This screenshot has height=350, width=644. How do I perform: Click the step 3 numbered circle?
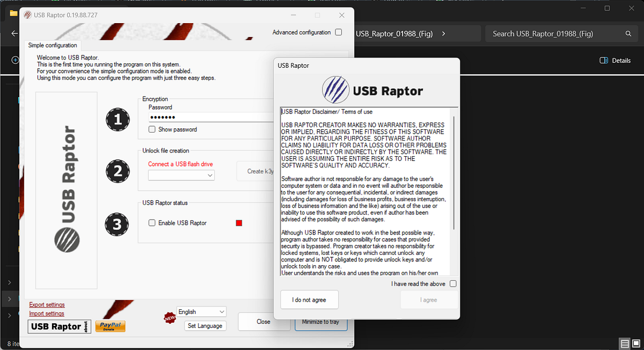(x=118, y=224)
